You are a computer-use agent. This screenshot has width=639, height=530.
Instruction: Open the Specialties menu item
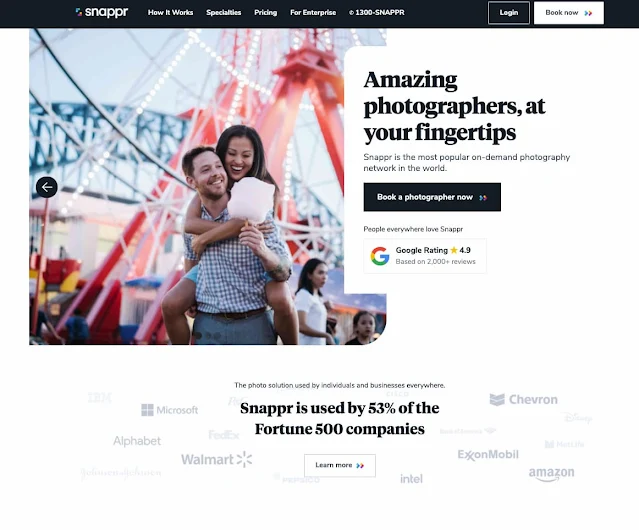click(223, 13)
